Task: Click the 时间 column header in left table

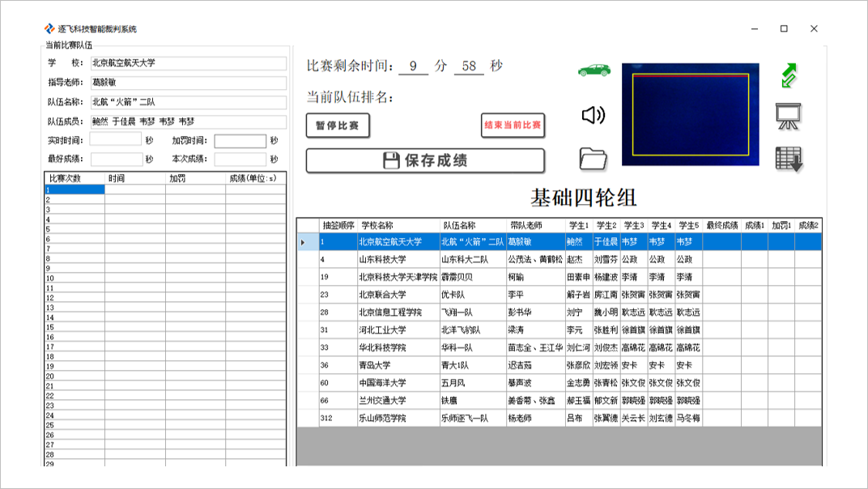Action: point(135,178)
